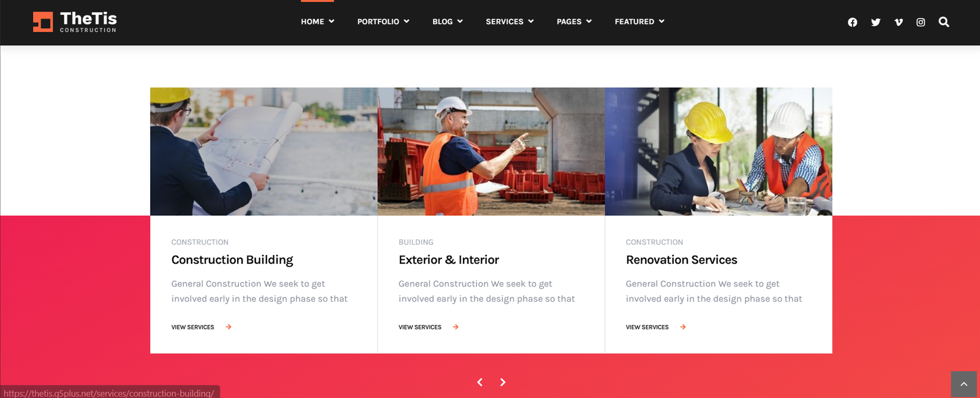980x398 pixels.
Task: Open the Pages navigation menu
Action: [x=574, y=21]
